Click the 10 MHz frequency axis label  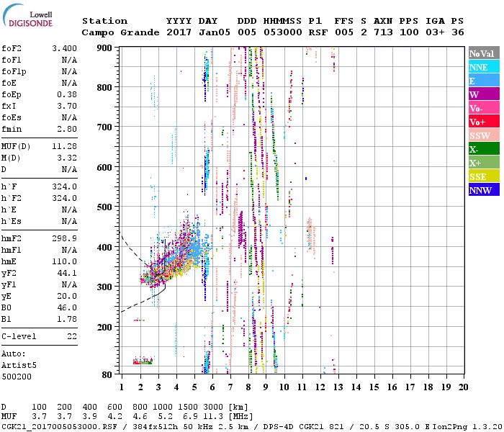[x=284, y=387]
